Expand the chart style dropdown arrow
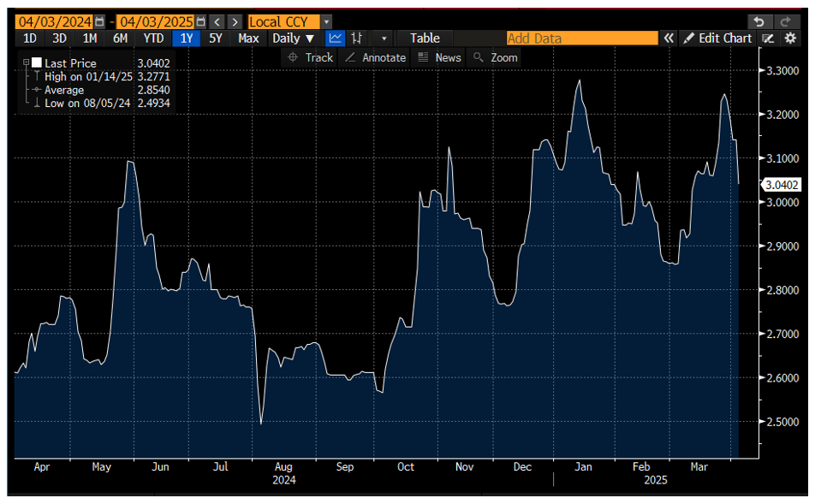Viewport: 827px width, 504px height. coord(383,38)
